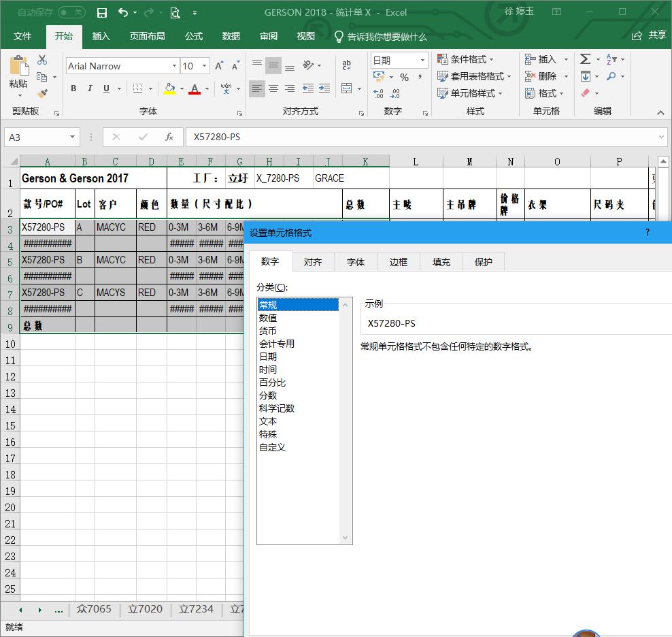
Task: Switch to sheet tab 立7234
Action: coord(196,609)
